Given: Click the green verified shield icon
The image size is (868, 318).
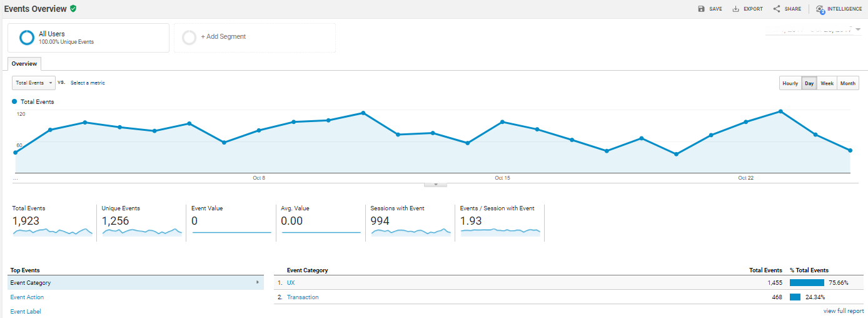Looking at the screenshot, I should click(73, 9).
